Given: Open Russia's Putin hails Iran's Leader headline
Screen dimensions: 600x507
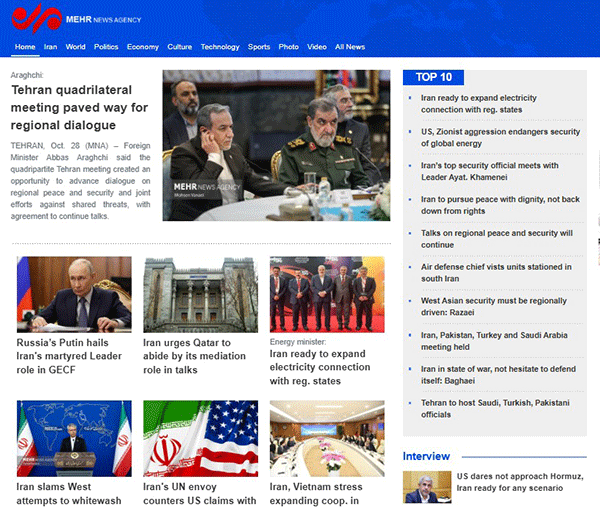Looking at the screenshot, I should [x=69, y=356].
